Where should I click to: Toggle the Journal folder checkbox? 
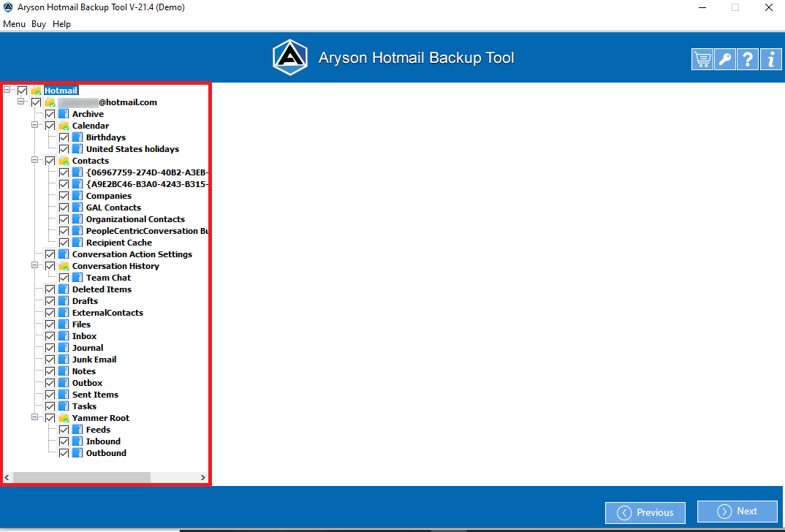[x=50, y=348]
